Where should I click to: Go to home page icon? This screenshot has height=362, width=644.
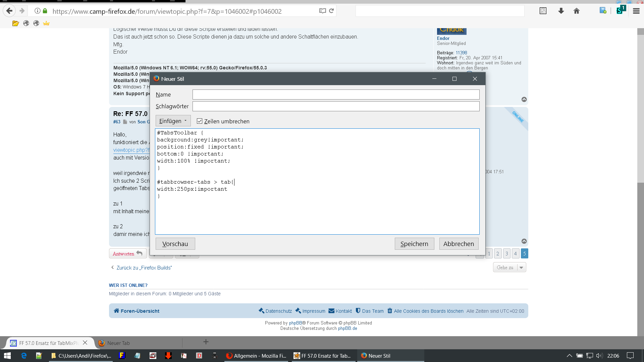pos(577,11)
